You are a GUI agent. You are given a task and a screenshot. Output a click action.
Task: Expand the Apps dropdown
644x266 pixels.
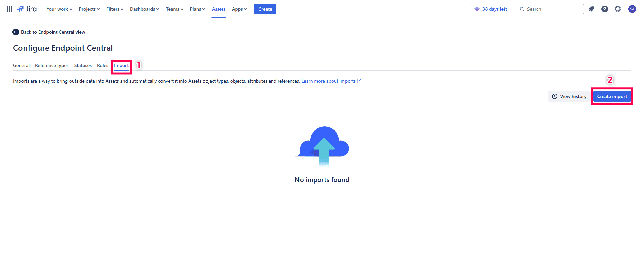239,9
